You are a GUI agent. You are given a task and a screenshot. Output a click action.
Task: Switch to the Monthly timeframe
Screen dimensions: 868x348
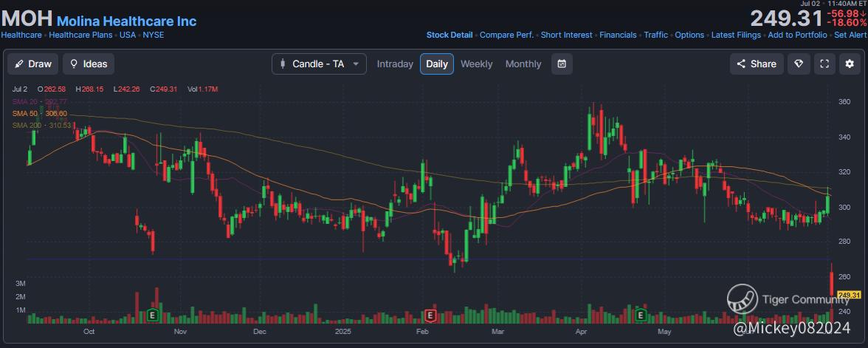click(523, 64)
